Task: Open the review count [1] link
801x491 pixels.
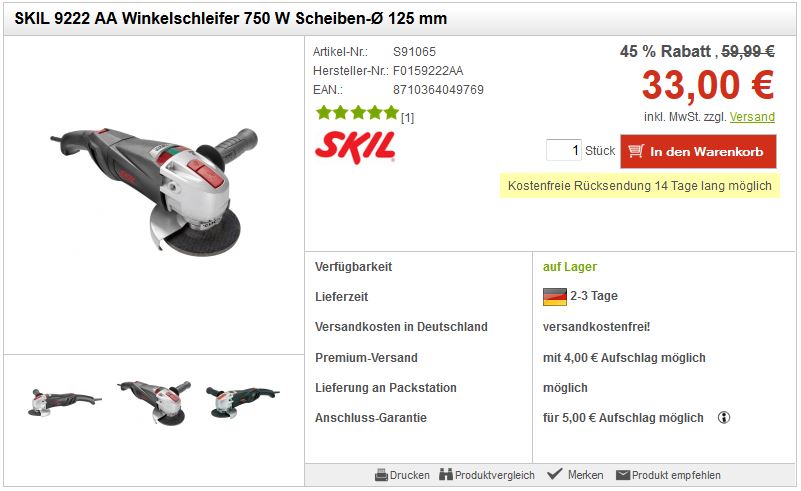Action: [407, 118]
